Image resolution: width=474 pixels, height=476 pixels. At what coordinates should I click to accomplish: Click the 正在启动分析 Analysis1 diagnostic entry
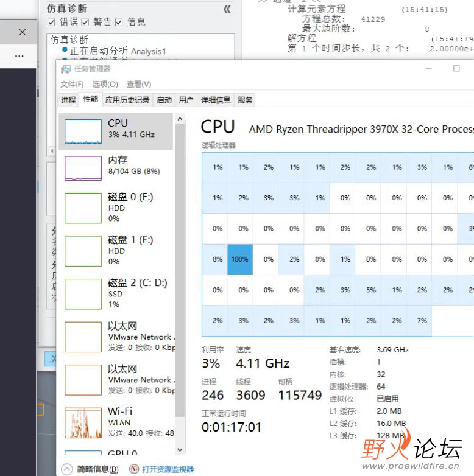pos(118,51)
